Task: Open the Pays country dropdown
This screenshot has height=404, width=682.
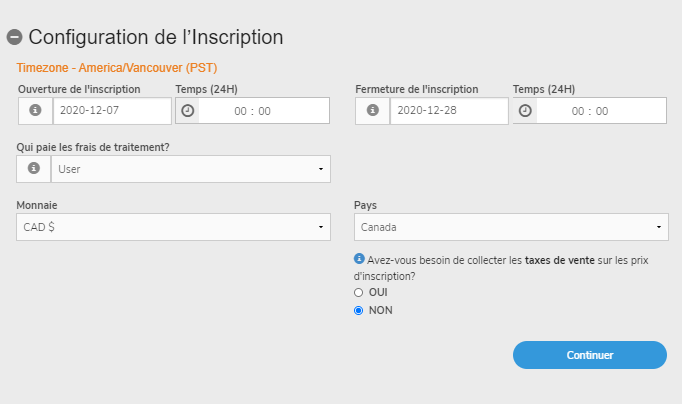Action: pyautogui.click(x=511, y=227)
